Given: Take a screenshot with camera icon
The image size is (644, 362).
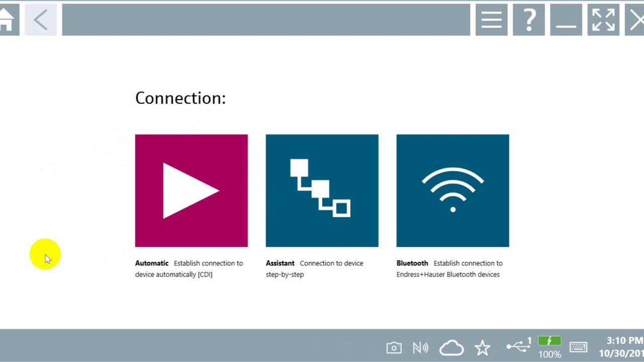Looking at the screenshot, I should 394,347.
